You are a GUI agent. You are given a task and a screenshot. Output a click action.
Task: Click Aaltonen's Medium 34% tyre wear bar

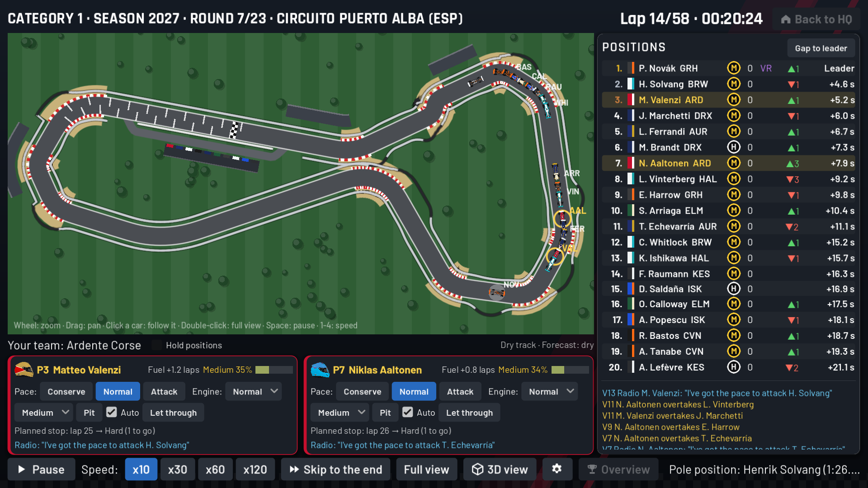(x=570, y=370)
